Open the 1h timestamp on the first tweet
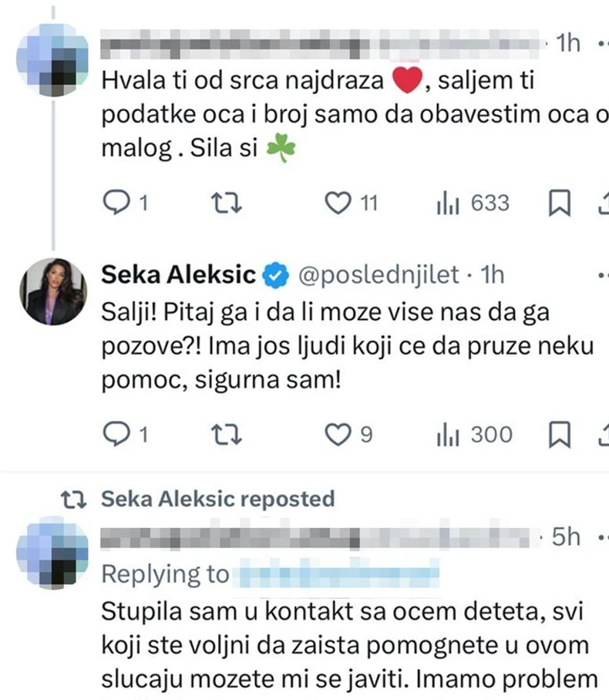The height and width of the screenshot is (700, 609). point(567,43)
